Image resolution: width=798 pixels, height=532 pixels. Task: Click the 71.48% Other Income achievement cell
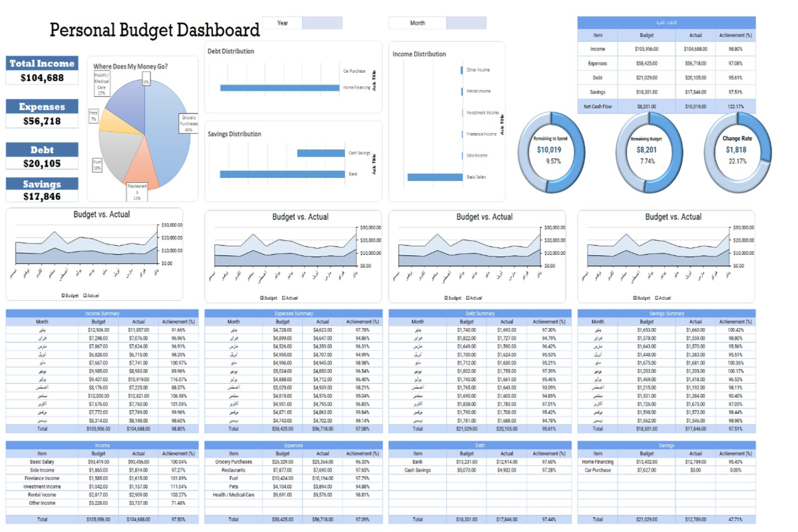(x=179, y=504)
